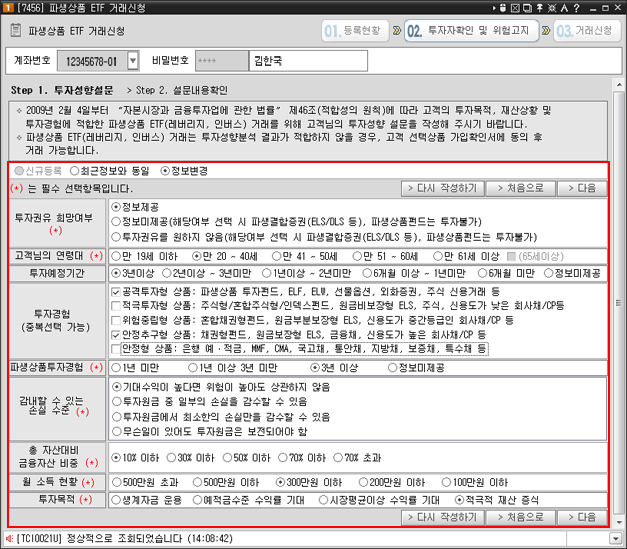
Task: Click the mouse icon in title bar
Action: pyautogui.click(x=503, y=8)
